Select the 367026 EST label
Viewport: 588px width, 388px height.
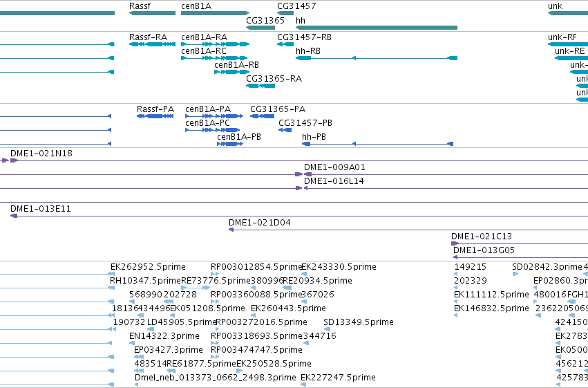[318, 295]
